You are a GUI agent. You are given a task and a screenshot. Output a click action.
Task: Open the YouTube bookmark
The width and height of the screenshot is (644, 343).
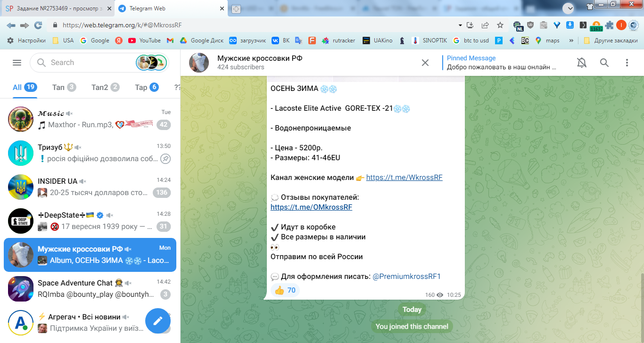tap(144, 41)
